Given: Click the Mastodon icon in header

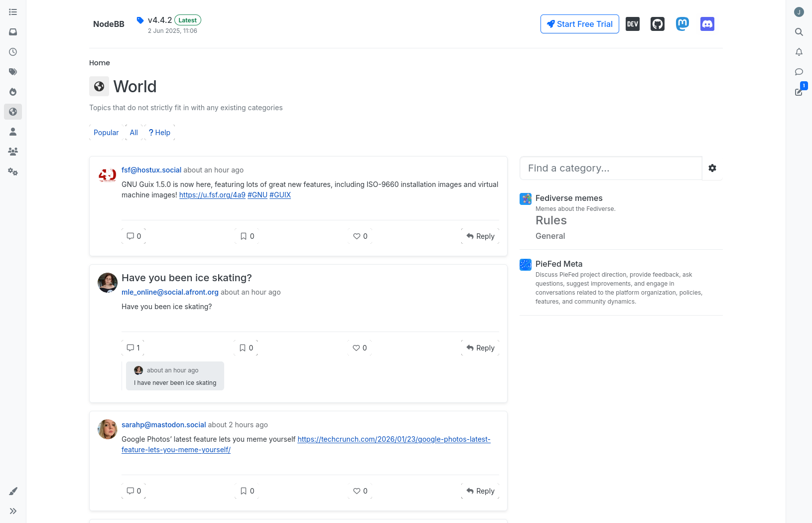Looking at the screenshot, I should pyautogui.click(x=682, y=24).
